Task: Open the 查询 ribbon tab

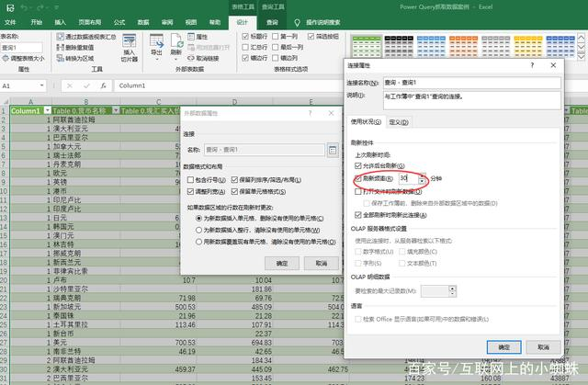Action: pos(272,20)
